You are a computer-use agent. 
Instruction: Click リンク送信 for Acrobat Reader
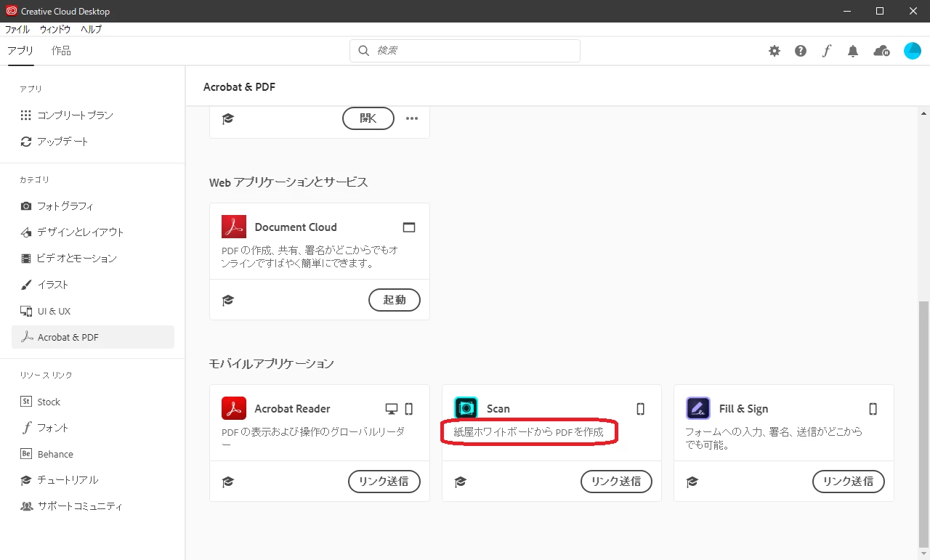[384, 482]
